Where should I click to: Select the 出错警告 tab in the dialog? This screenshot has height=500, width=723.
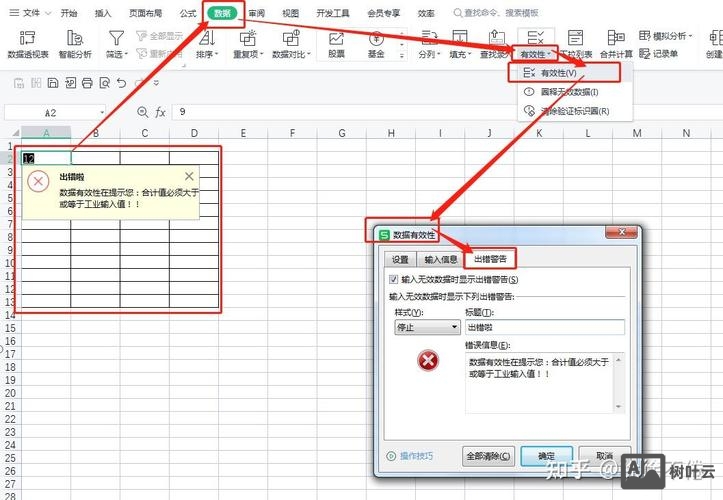point(490,259)
